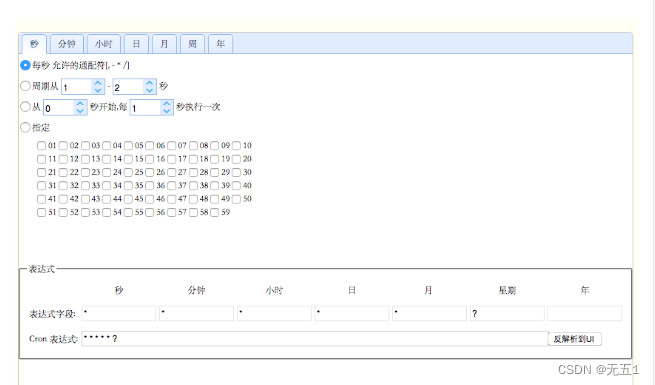This screenshot has width=655, height=385.
Task: Select the 从...秒开始 interval radio option
Action: (x=25, y=106)
